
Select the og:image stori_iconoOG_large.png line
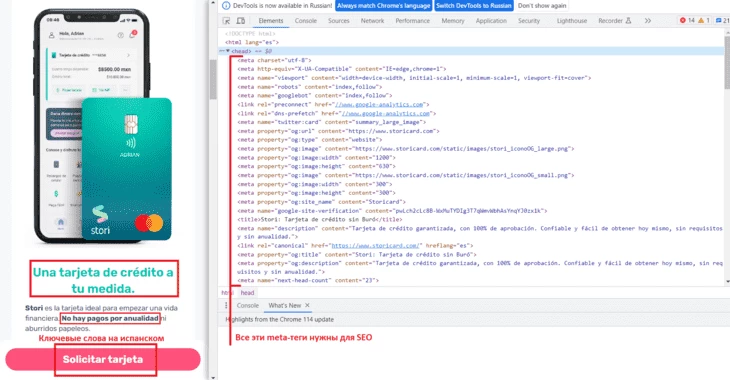pos(406,149)
